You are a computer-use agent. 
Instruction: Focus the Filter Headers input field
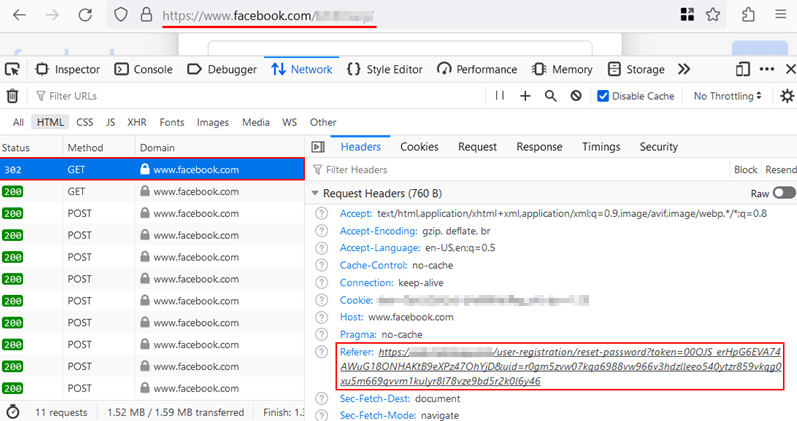click(x=518, y=169)
